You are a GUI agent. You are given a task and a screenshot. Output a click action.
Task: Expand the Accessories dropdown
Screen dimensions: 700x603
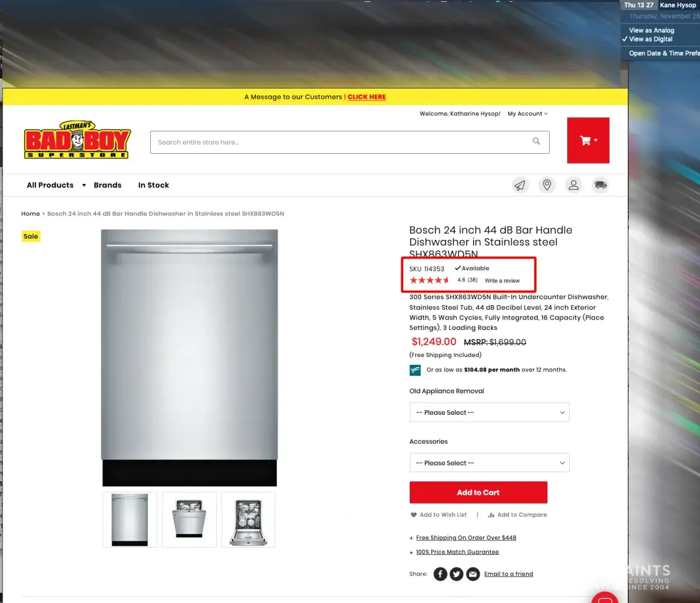(489, 463)
